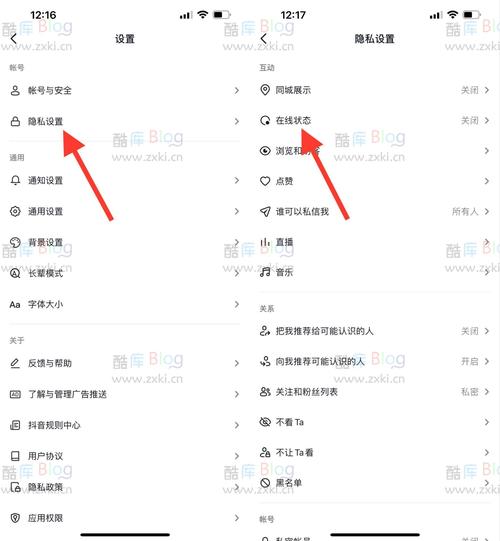Tap the bell icon for 通知设置
This screenshot has height=541, width=500.
point(15,180)
